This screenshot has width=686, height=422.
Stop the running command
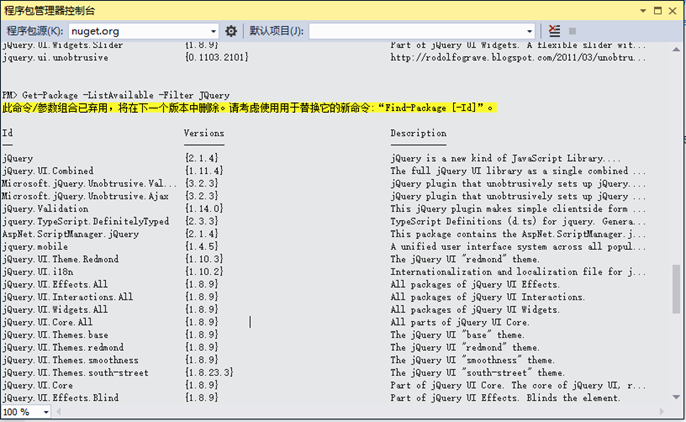point(572,31)
